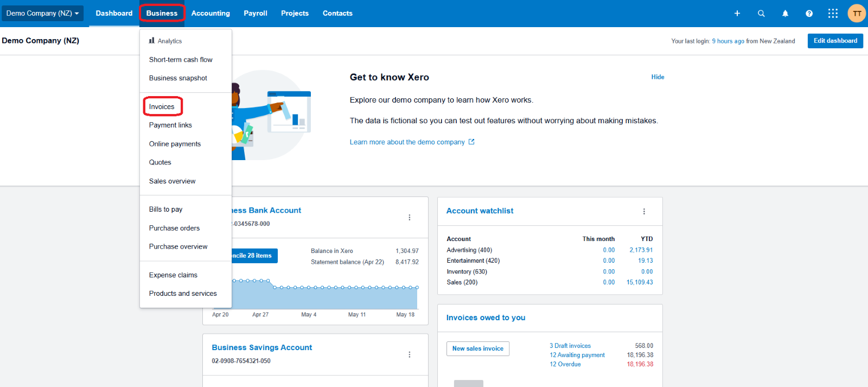This screenshot has width=868, height=387.
Task: View the 3 Draft invoices
Action: 570,346
